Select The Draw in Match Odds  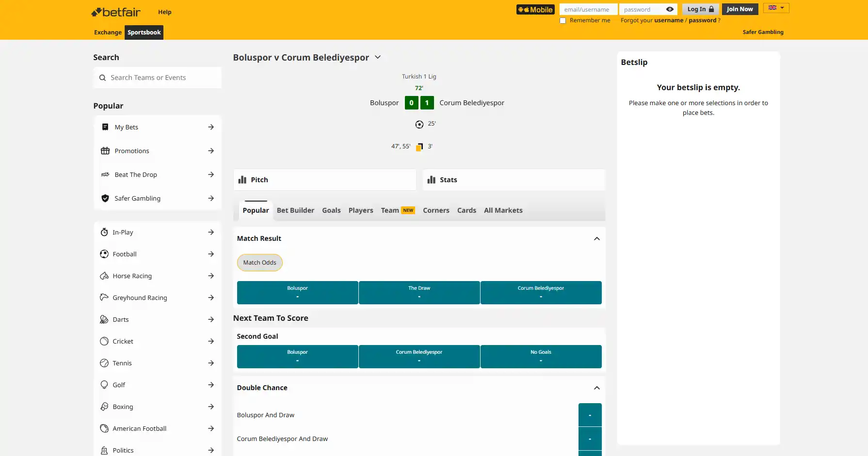tap(419, 293)
